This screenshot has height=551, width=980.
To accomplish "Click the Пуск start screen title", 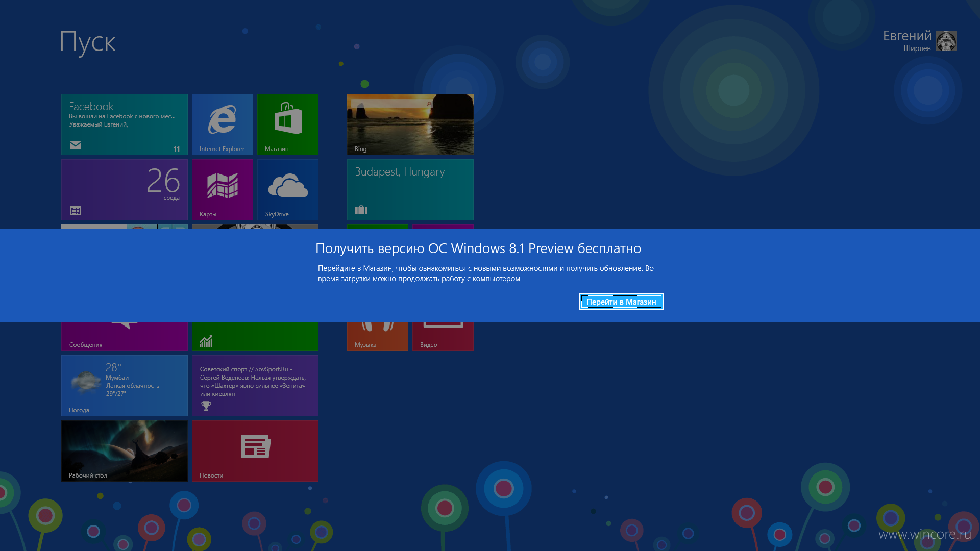I will coord(88,42).
